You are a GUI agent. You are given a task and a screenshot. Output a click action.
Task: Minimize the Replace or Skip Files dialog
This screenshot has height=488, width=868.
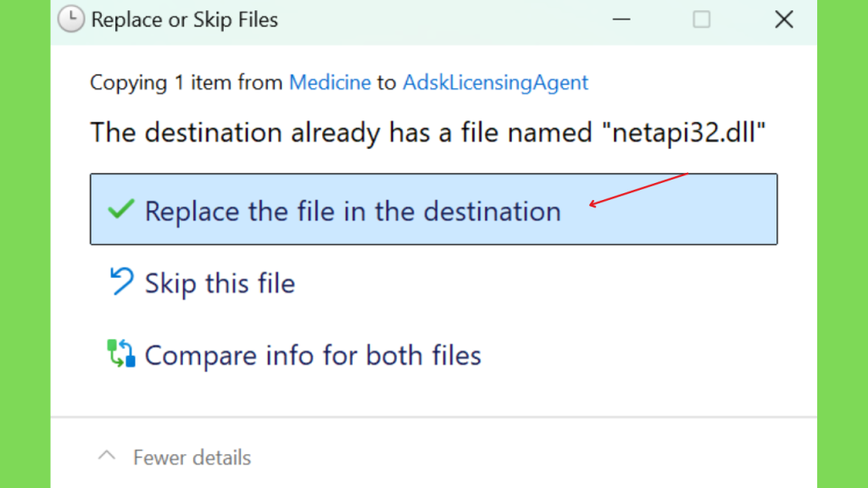coord(621,19)
